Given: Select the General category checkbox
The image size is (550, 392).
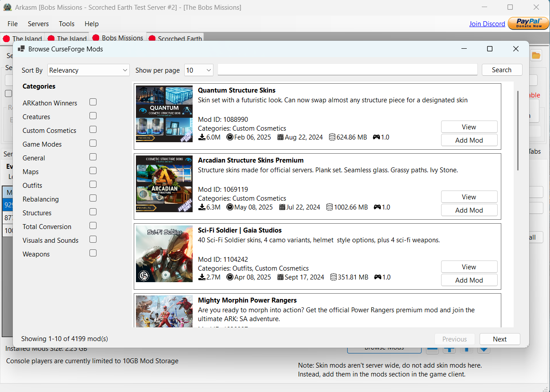Looking at the screenshot, I should (x=93, y=157).
